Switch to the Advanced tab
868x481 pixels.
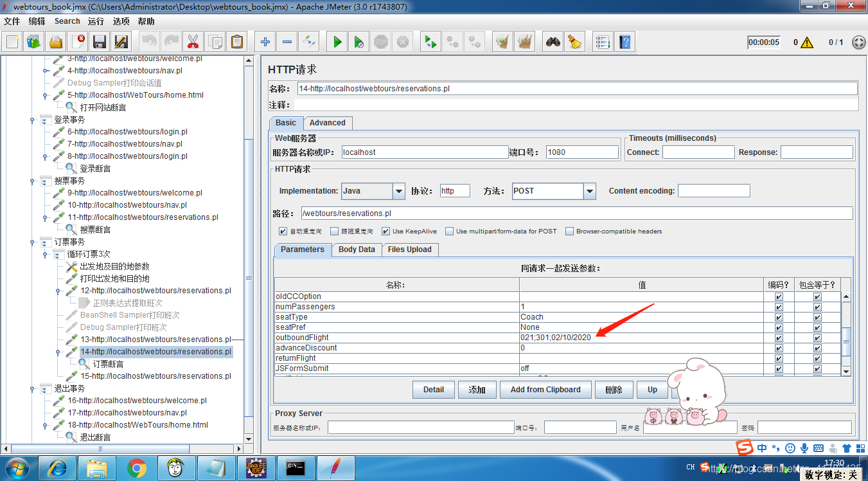(328, 123)
